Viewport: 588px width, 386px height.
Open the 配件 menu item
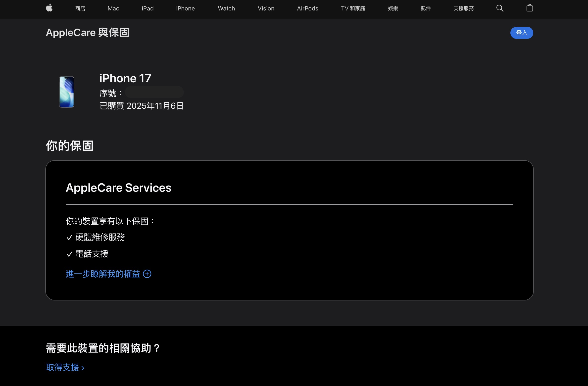pyautogui.click(x=426, y=8)
